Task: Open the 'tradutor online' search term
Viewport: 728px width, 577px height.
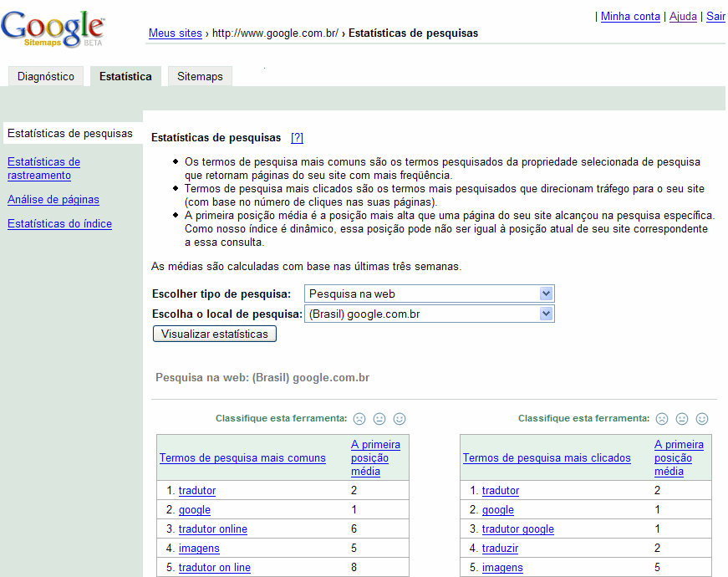Action: point(213,528)
